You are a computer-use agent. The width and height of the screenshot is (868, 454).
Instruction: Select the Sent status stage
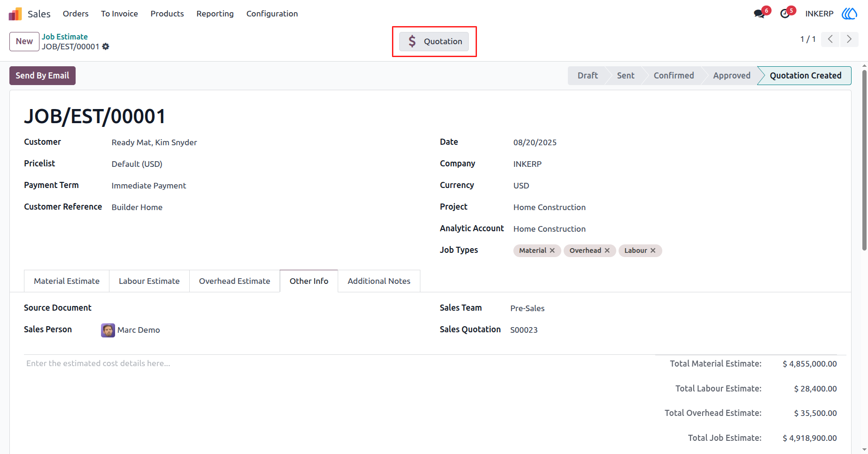tap(626, 76)
